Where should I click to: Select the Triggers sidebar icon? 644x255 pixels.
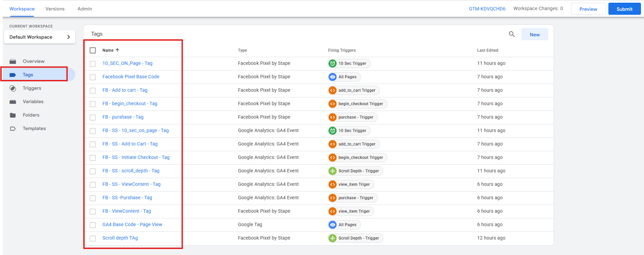coord(13,88)
